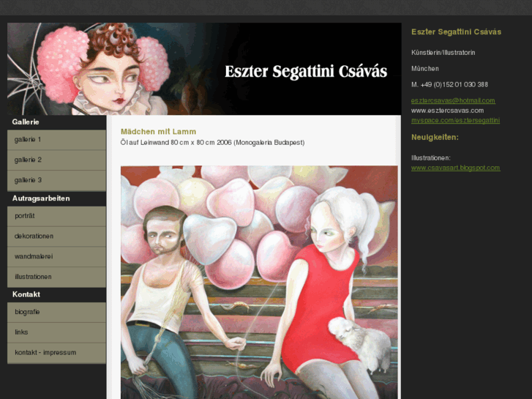Open kontakt - impressum page

click(x=56, y=353)
